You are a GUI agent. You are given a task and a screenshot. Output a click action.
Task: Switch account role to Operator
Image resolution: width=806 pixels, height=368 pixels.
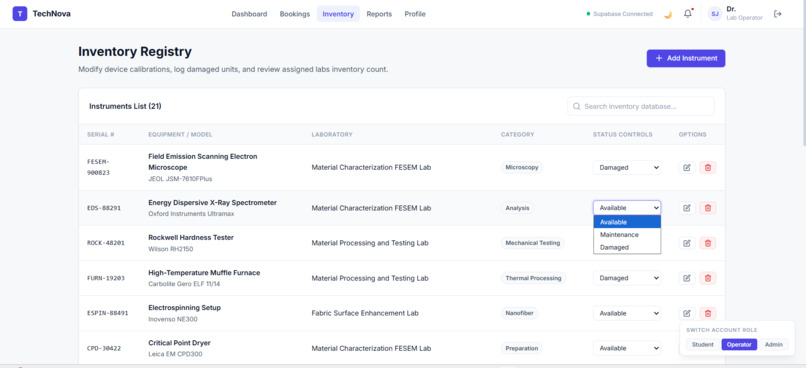[739, 344]
